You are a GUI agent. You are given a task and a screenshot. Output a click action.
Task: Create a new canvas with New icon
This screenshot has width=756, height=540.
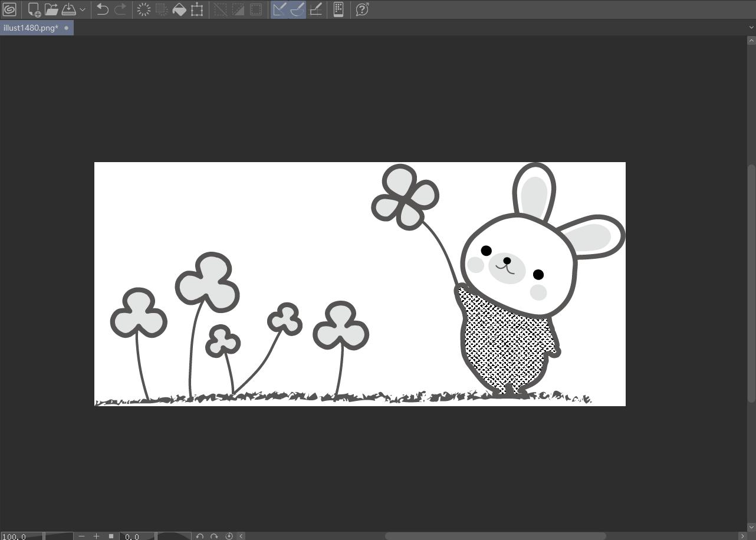tap(34, 9)
